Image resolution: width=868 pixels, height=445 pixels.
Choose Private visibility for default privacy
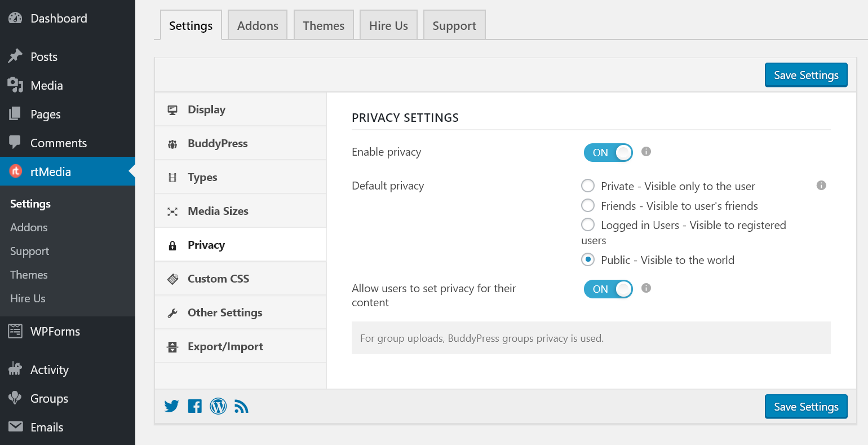click(x=588, y=186)
